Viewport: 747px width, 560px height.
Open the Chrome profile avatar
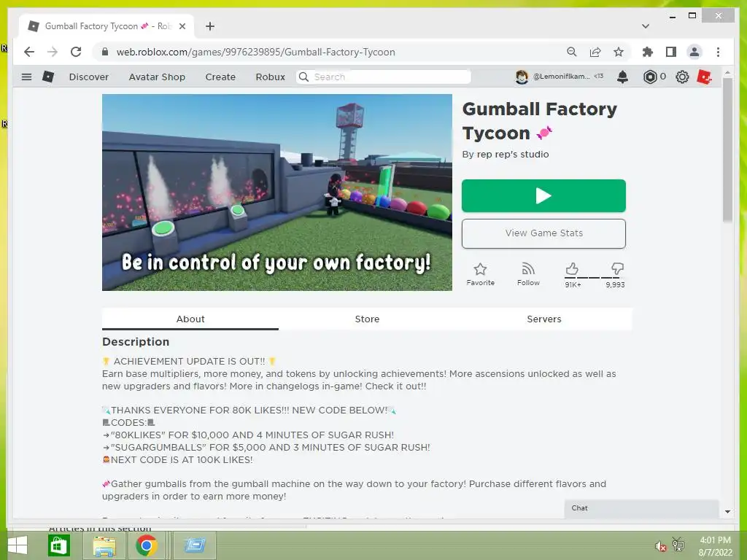coord(694,52)
